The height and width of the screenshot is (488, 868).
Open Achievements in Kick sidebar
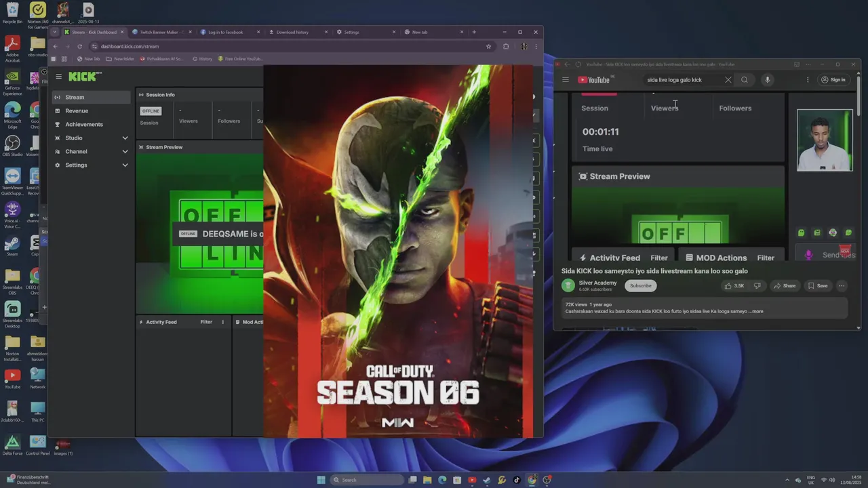point(91,124)
